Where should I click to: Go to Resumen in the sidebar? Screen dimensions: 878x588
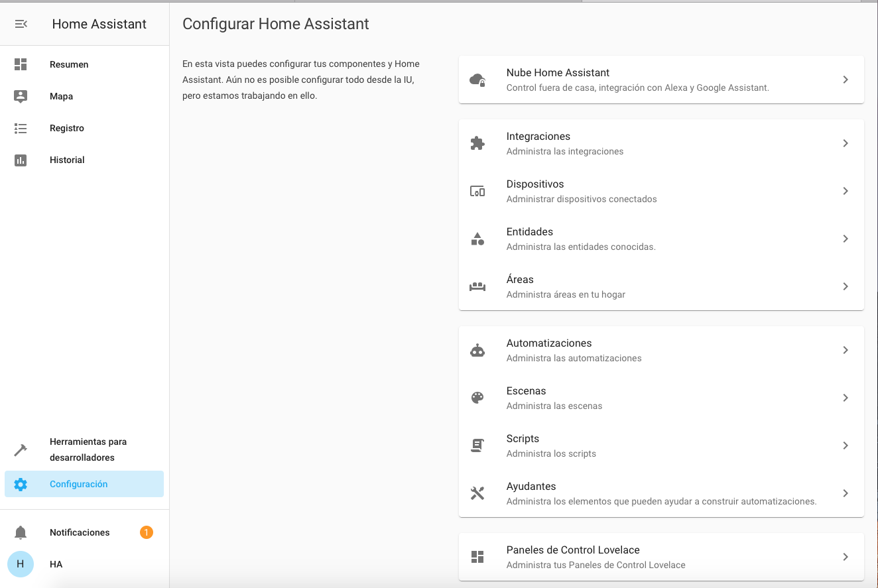pyautogui.click(x=69, y=64)
